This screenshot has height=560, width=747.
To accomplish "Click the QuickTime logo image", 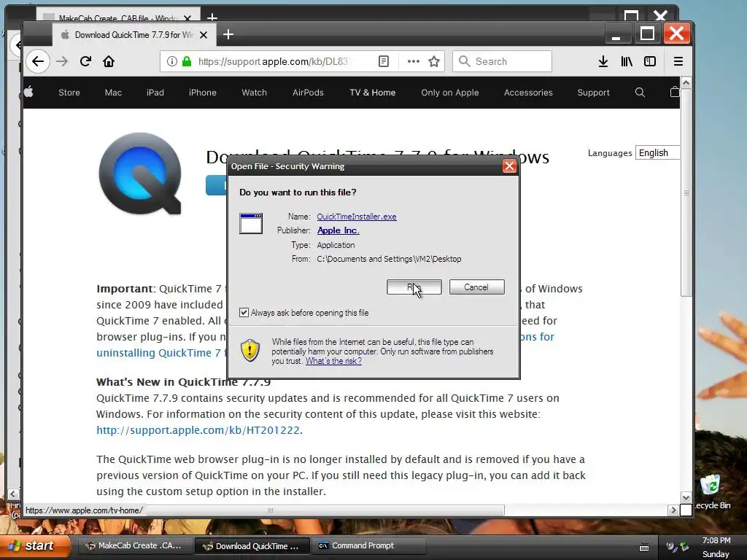I will pos(140,174).
